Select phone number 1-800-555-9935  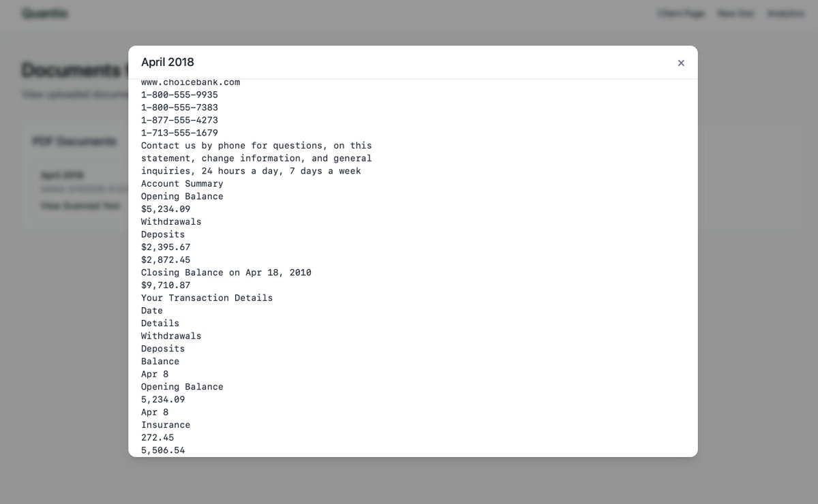pyautogui.click(x=180, y=95)
